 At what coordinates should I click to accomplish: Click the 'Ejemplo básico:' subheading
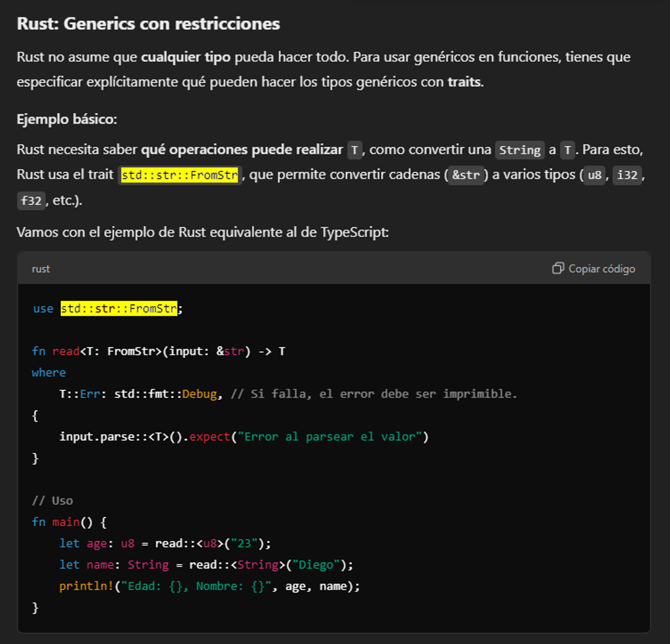(x=67, y=119)
